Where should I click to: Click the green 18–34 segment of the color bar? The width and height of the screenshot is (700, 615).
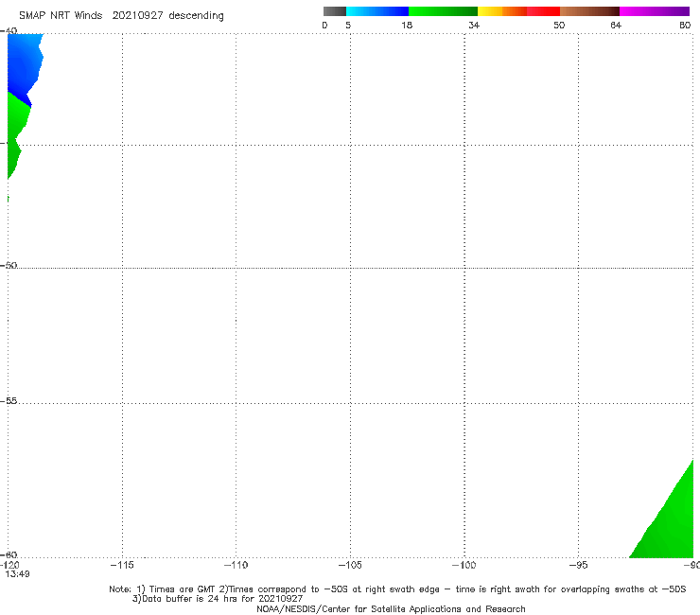click(x=443, y=11)
